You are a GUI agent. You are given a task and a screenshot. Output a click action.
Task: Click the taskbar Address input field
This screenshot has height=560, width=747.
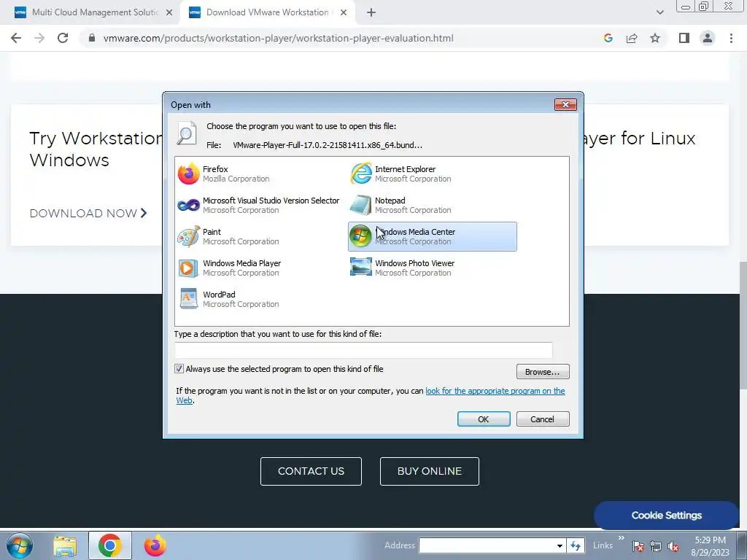pos(487,545)
